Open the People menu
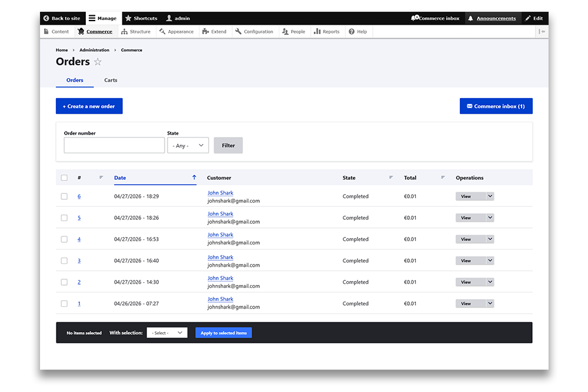Screen dimensions: 588x392 pos(293,32)
